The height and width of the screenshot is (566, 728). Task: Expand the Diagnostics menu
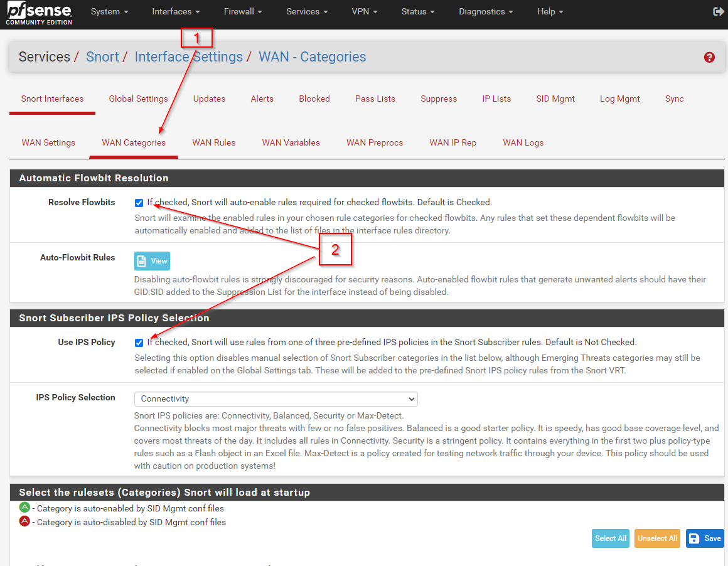(x=485, y=11)
